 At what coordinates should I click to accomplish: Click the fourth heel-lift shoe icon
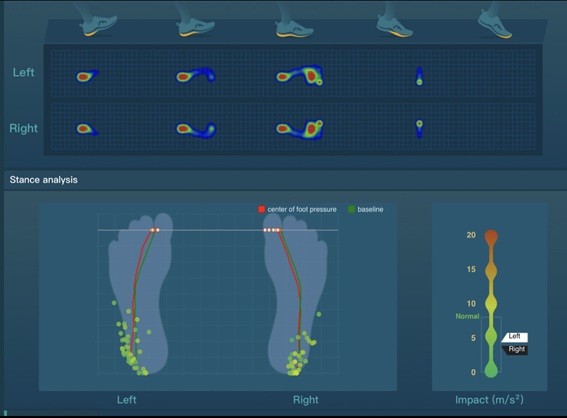point(395,26)
